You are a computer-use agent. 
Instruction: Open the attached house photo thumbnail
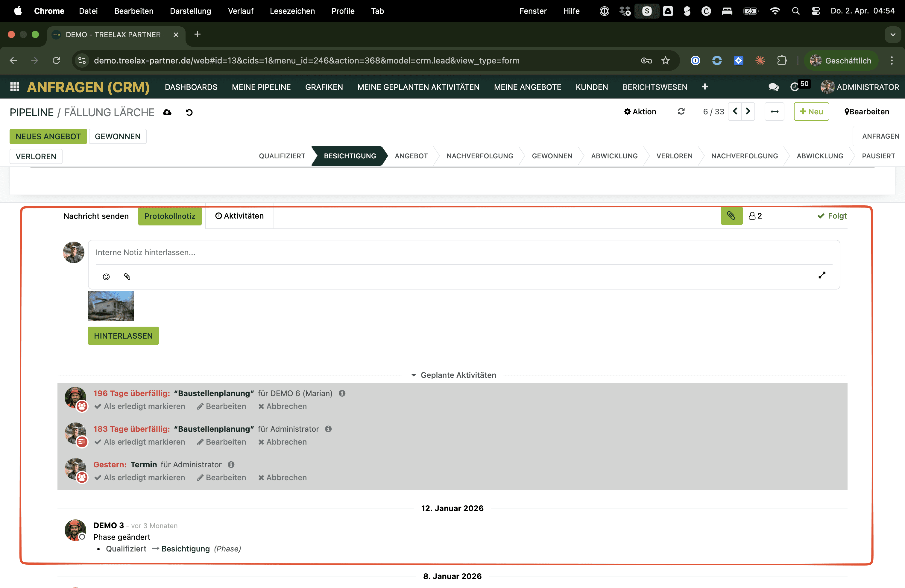click(x=111, y=306)
